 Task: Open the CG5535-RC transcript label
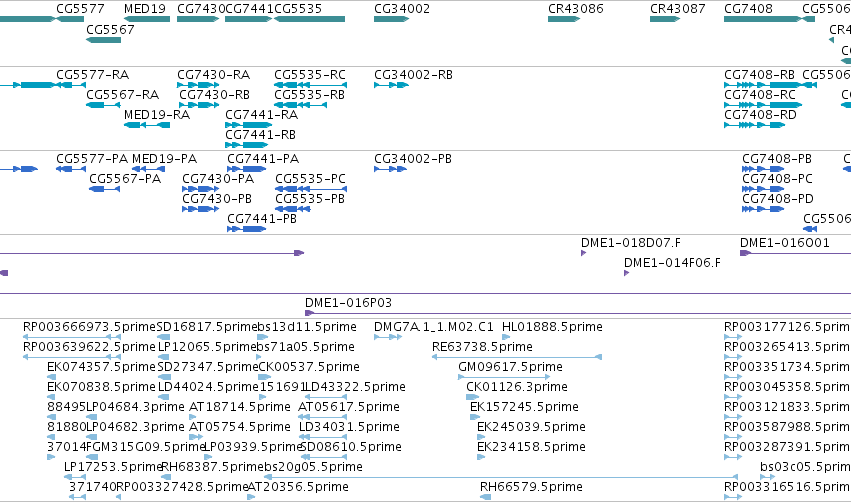(x=310, y=75)
